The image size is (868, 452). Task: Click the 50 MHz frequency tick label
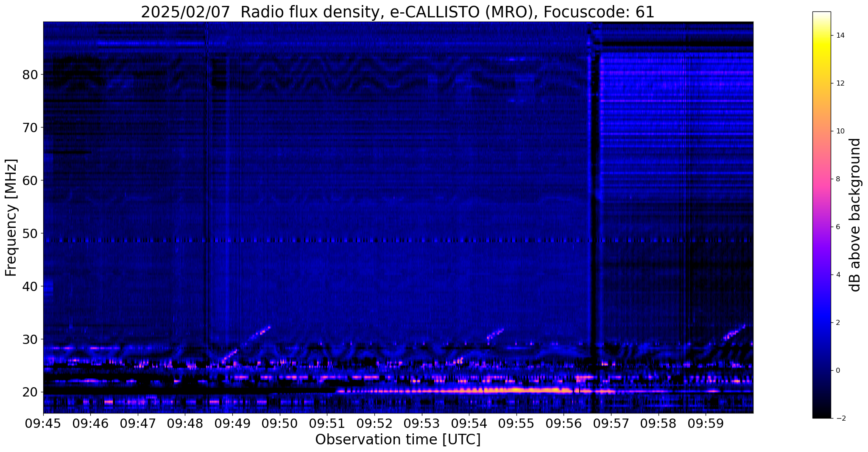tap(30, 233)
